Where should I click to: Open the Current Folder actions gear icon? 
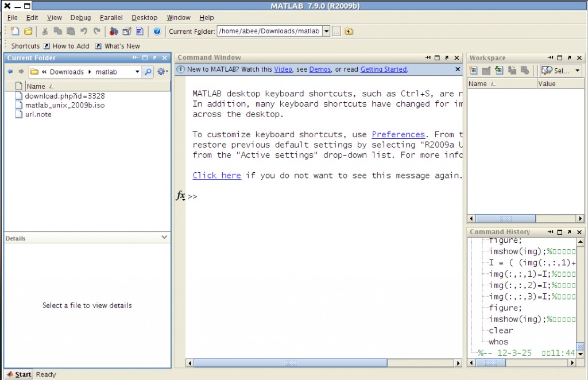coord(161,72)
